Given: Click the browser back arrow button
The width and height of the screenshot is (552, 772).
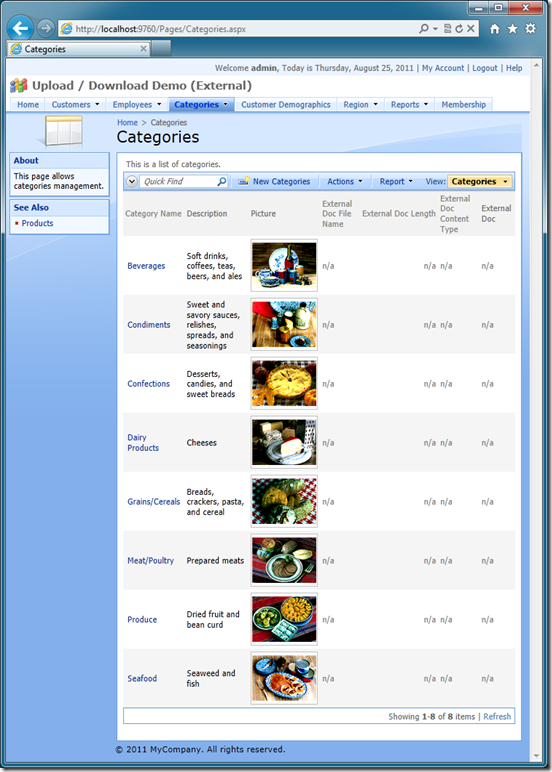Looking at the screenshot, I should pyautogui.click(x=20, y=29).
